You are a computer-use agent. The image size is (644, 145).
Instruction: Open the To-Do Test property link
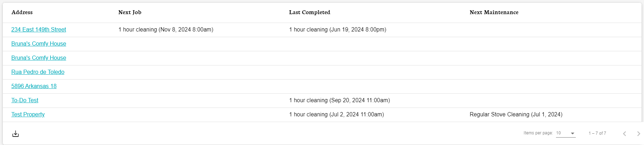[25, 100]
